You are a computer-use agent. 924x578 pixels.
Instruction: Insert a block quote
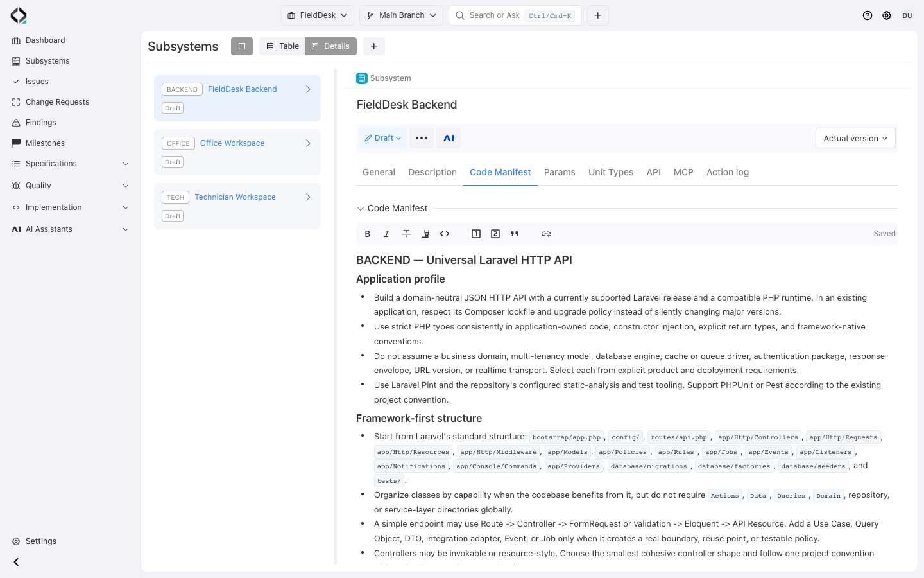pyautogui.click(x=515, y=234)
